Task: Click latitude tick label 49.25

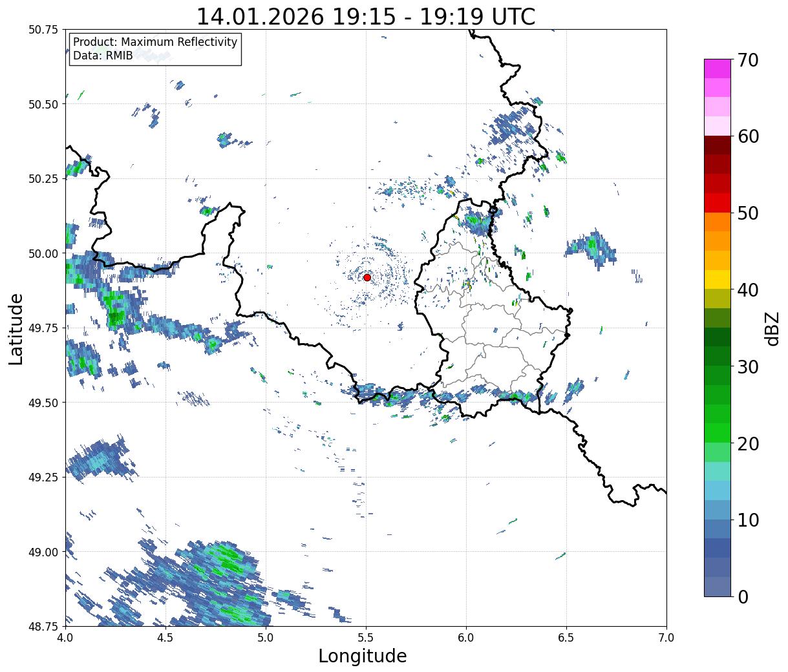Action: click(x=43, y=478)
